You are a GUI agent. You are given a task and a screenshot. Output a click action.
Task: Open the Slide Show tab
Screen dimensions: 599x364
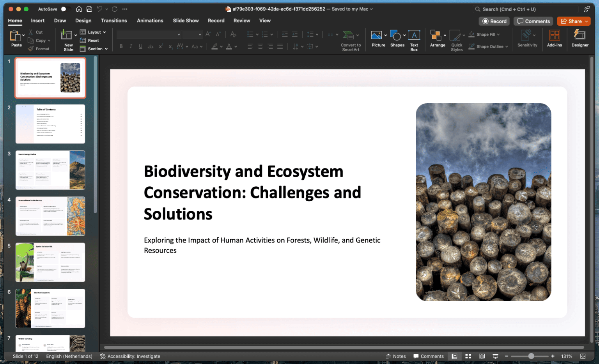[x=186, y=21]
